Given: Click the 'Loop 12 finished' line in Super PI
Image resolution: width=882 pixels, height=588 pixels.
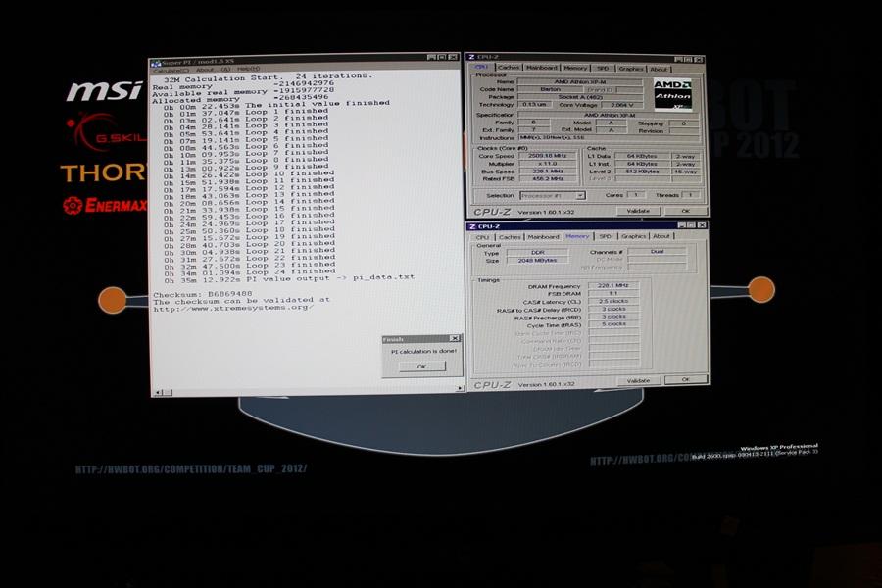Looking at the screenshot, I should pos(249,187).
